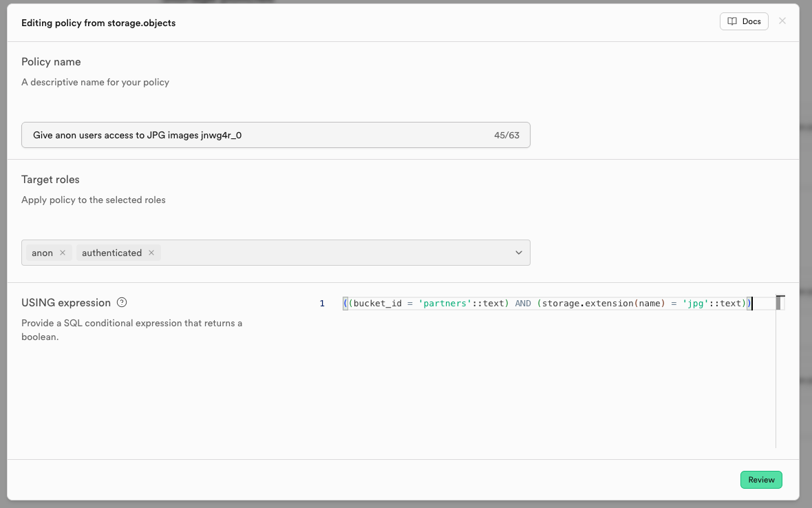Click the editor's vertical scrollbar
This screenshot has width=812, height=508.
pyautogui.click(x=780, y=372)
